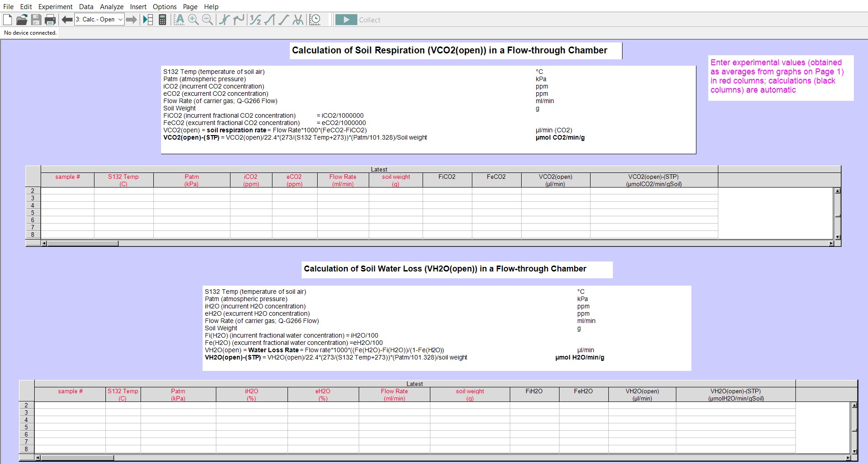868x464 pixels.
Task: Click the up arrow of the CO2 table's vertical scrollbar
Action: click(837, 191)
